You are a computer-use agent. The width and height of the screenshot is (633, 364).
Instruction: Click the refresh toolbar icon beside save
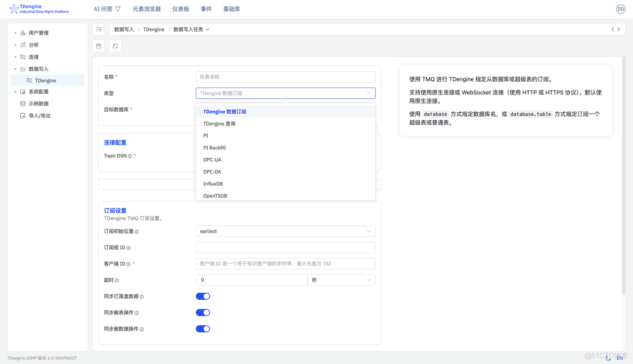pyautogui.click(x=115, y=46)
